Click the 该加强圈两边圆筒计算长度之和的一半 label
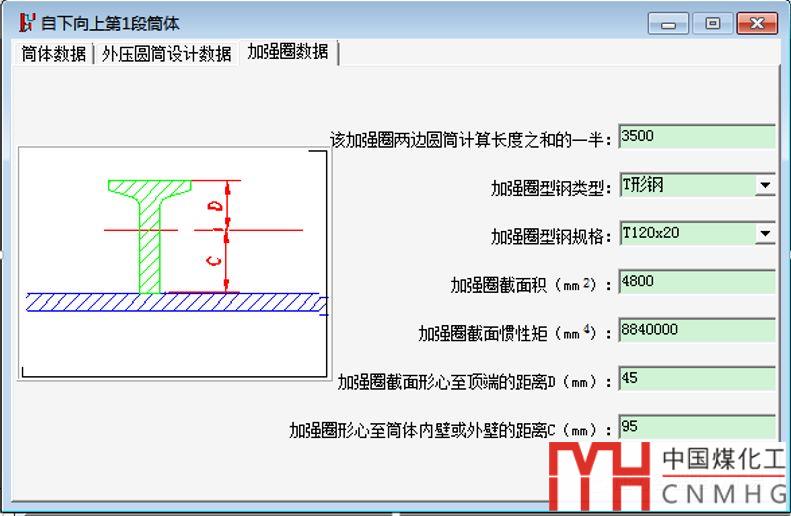Image resolution: width=791 pixels, height=516 pixels. click(471, 140)
